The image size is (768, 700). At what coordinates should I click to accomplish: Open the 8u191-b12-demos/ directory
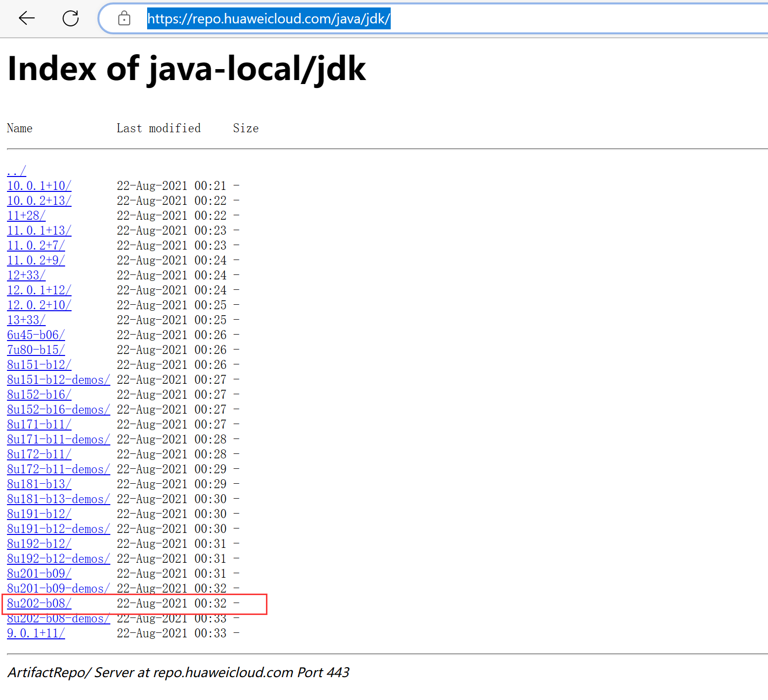[x=59, y=528]
